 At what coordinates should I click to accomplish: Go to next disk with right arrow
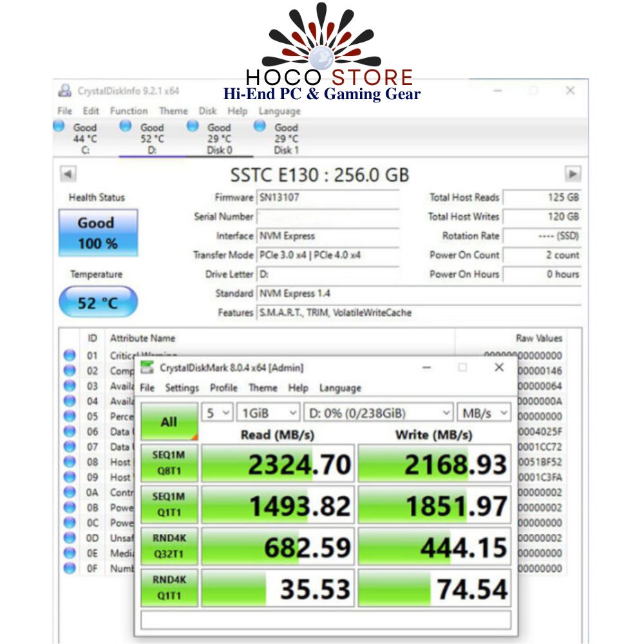tap(573, 174)
